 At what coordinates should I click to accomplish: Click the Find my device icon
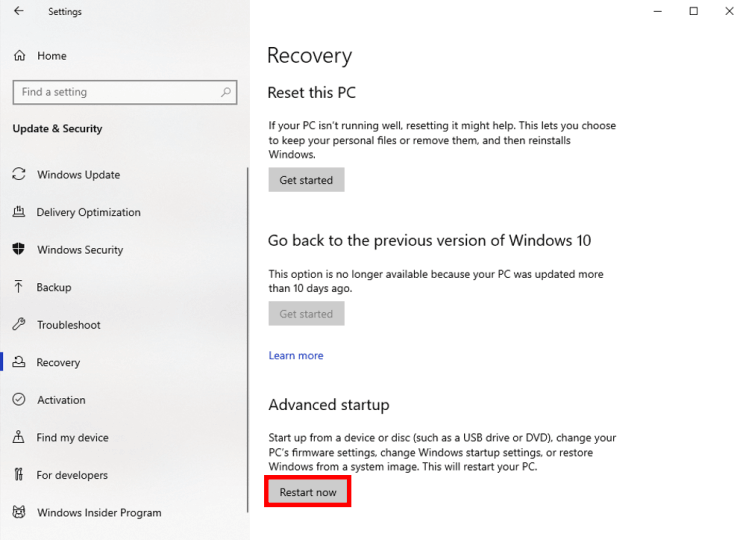[18, 437]
